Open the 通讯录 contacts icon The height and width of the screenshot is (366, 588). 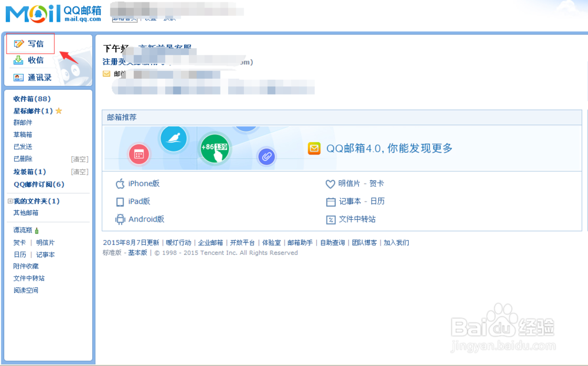pos(18,76)
